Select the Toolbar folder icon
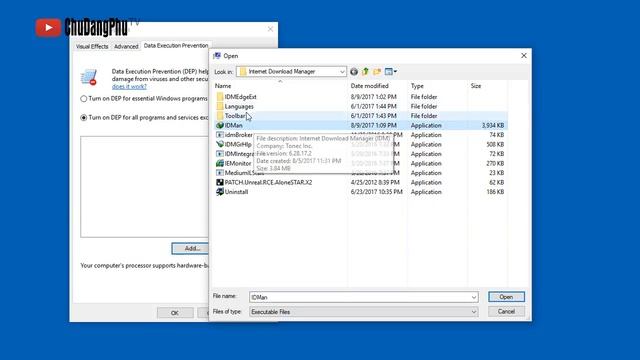Screen dimensions: 640x360 pos(220,116)
